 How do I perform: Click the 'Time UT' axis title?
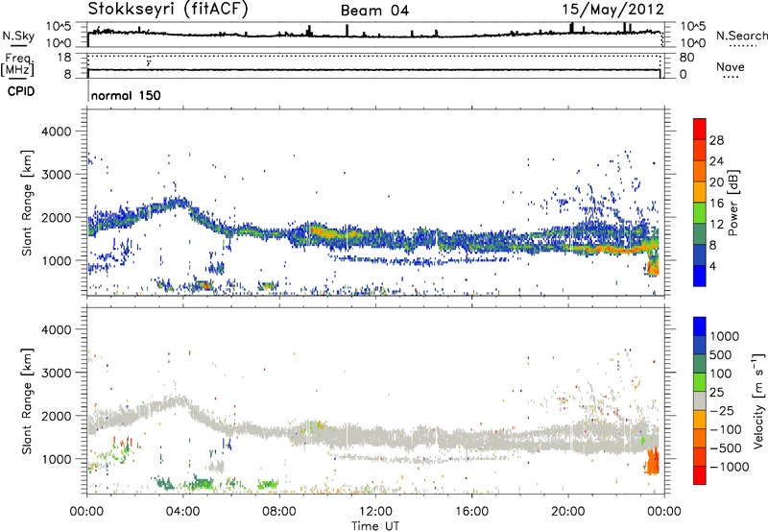(375, 526)
